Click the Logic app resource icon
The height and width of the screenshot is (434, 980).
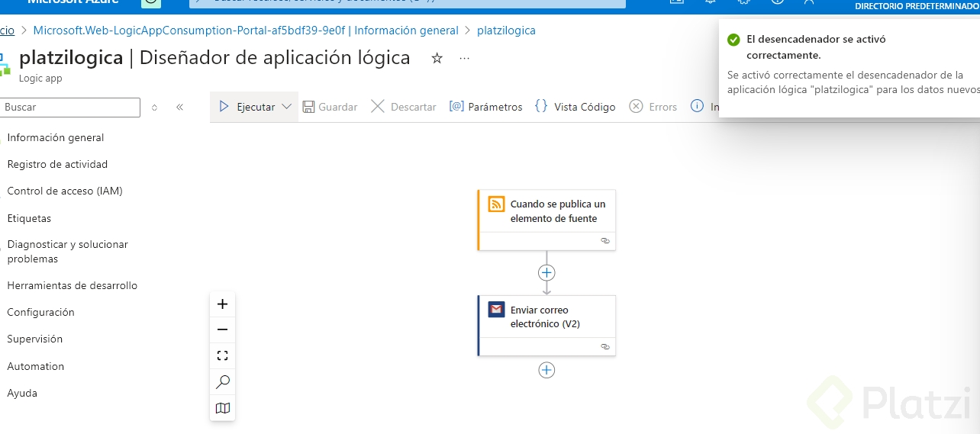click(5, 64)
